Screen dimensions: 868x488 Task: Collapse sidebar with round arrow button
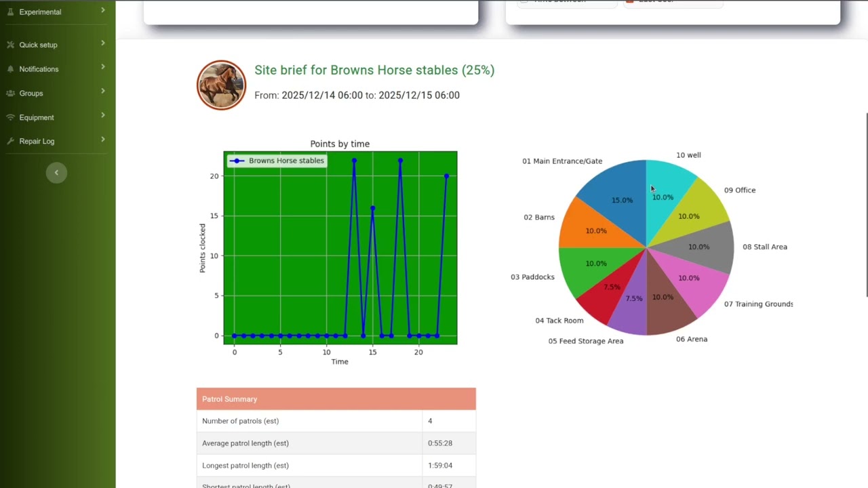click(x=56, y=173)
